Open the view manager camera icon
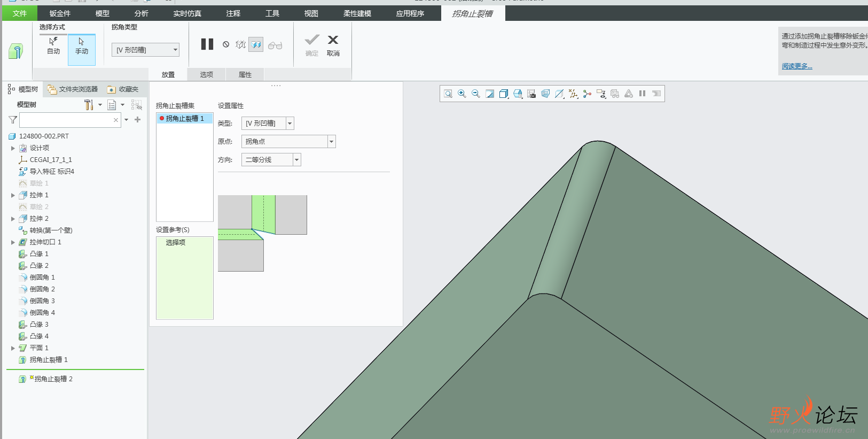Image resolution: width=868 pixels, height=439 pixels. 531,94
